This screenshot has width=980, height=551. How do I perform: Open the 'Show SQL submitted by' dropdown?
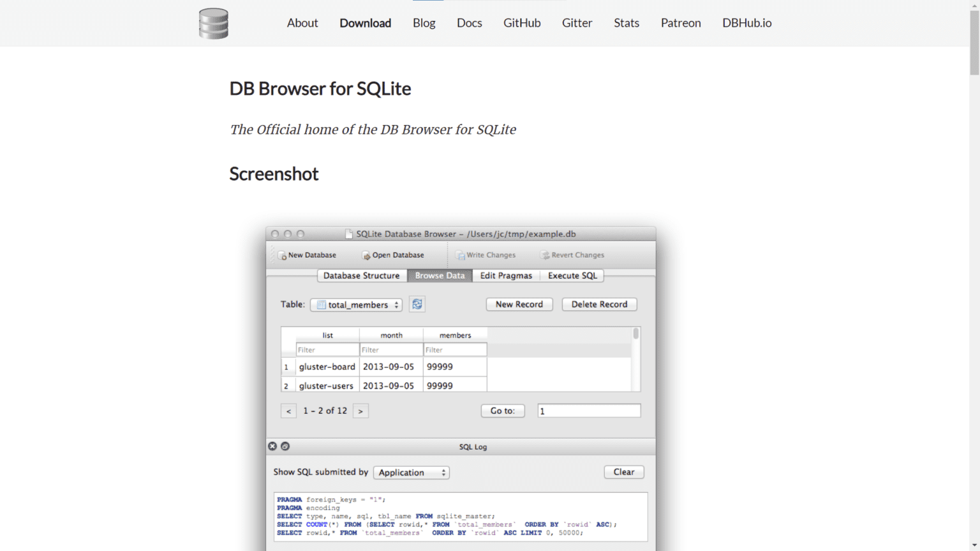411,472
